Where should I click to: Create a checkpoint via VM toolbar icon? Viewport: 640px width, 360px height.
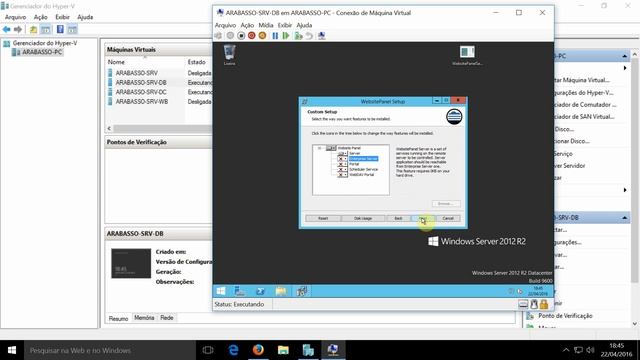298,36
